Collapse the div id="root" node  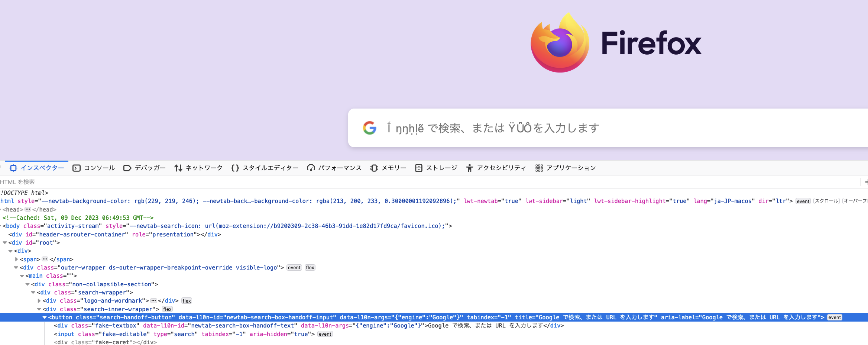5,243
